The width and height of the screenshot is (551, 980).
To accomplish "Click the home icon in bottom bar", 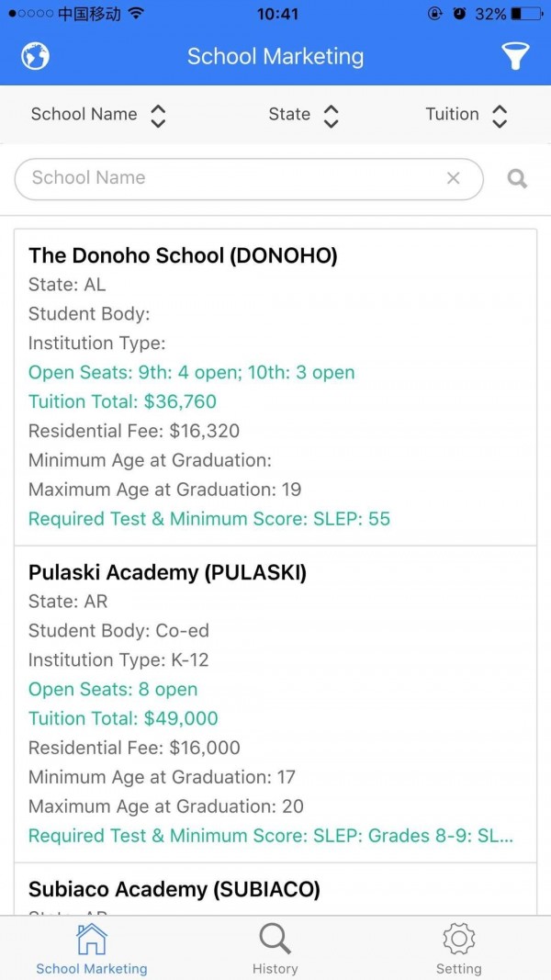I will click(x=92, y=940).
